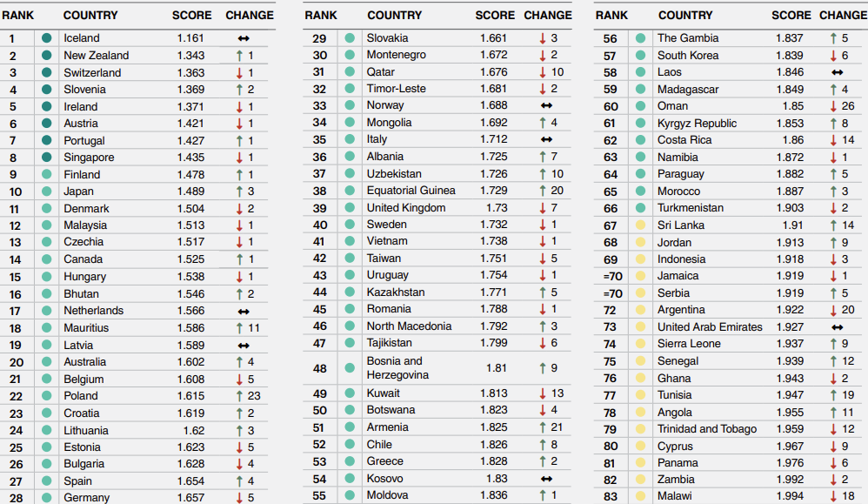
Task: Click the green dot beside Turkmenistan
Action: [640, 208]
